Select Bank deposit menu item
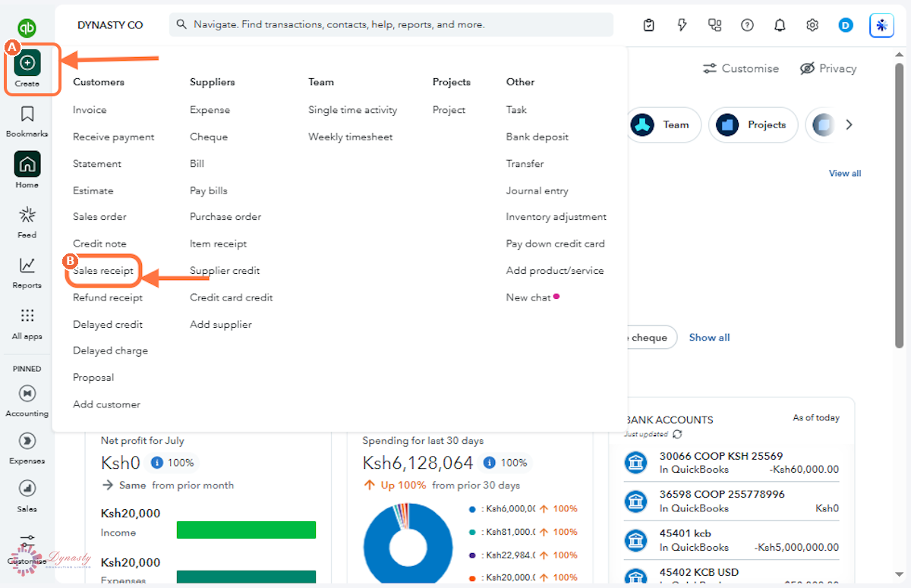The height and width of the screenshot is (588, 911). [537, 137]
